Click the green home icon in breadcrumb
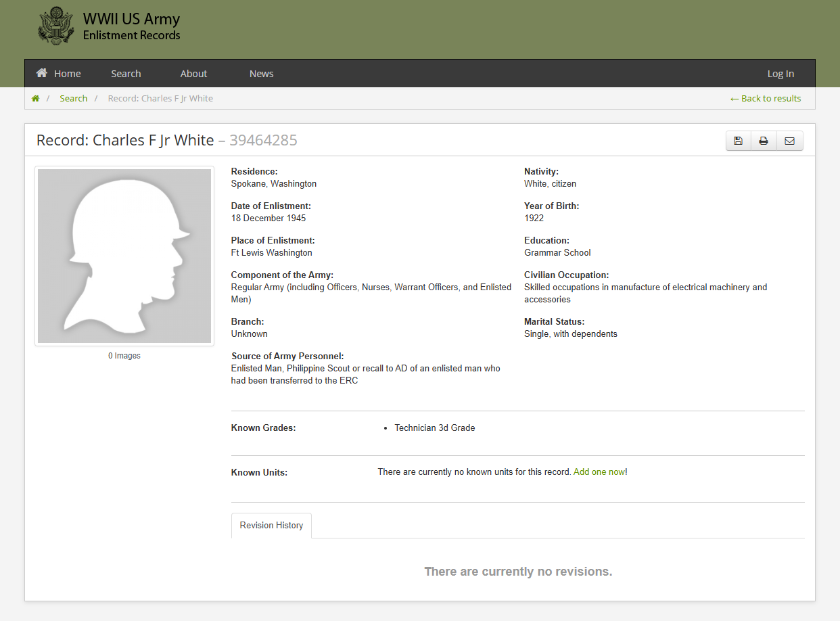The image size is (840, 621). [x=35, y=99]
